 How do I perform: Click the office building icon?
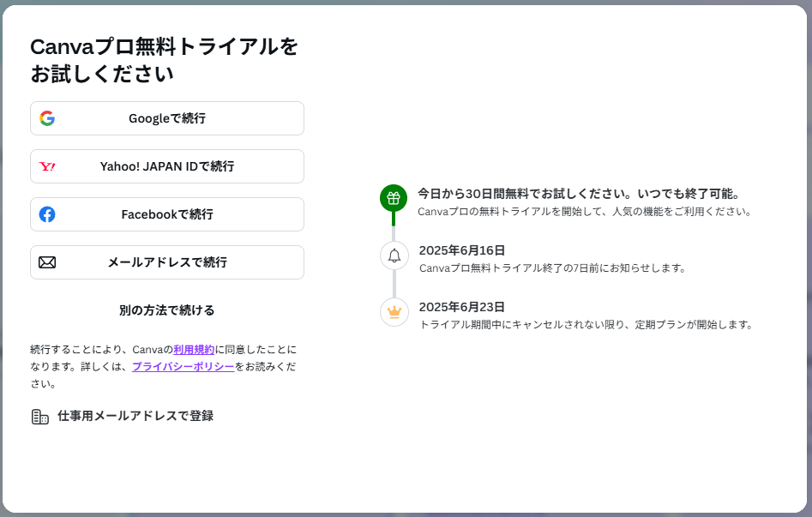pos(40,417)
